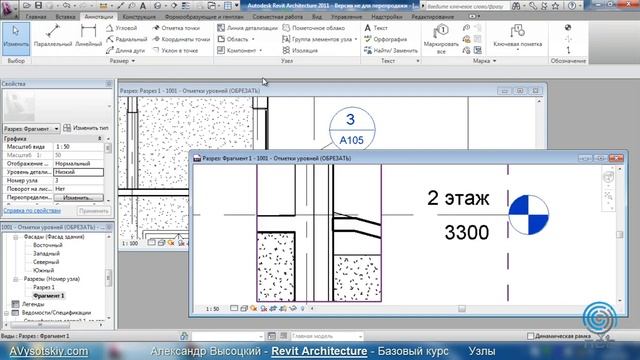
Task: Click the keyword search input field
Action: [468, 6]
